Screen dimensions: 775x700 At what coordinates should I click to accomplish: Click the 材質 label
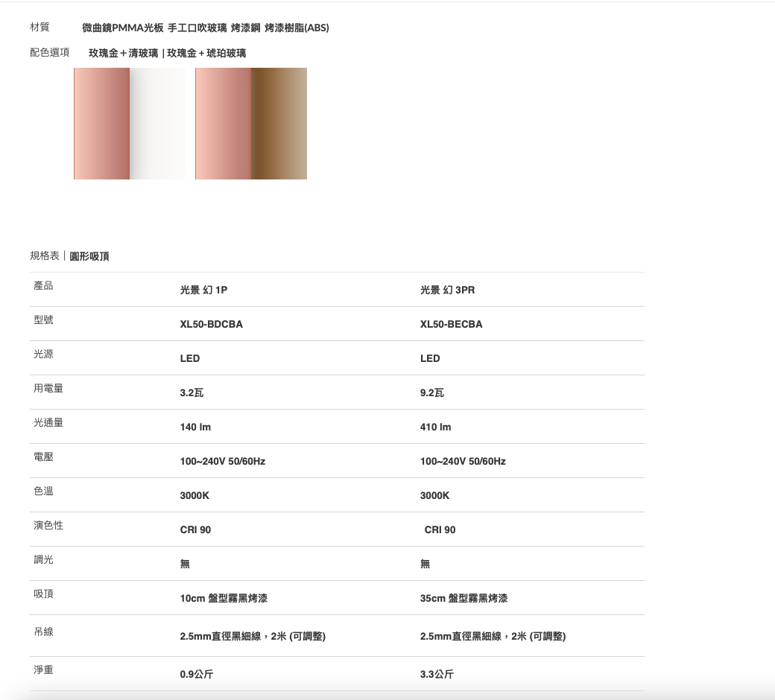click(39, 28)
